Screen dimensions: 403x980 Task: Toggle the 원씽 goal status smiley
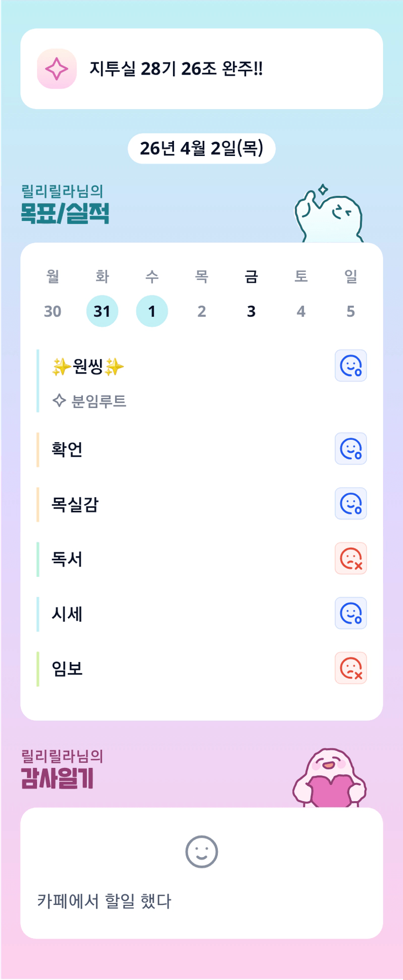[x=350, y=366]
